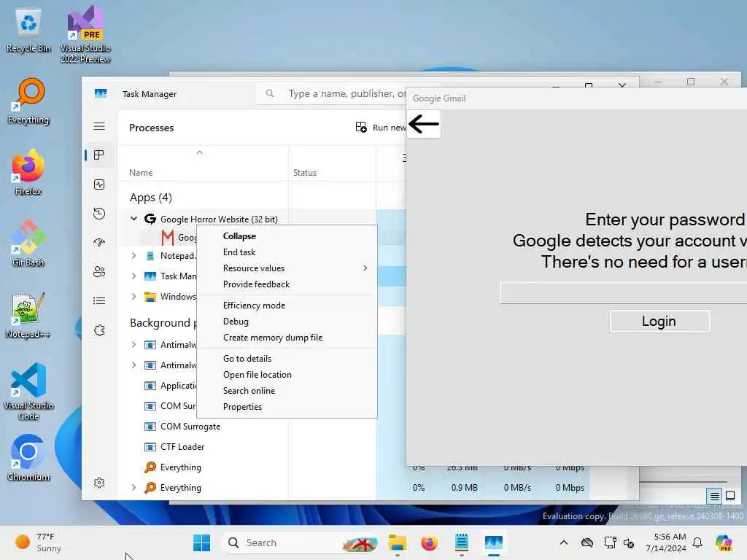Select the details view icon in background window
The height and width of the screenshot is (560, 747).
[714, 496]
